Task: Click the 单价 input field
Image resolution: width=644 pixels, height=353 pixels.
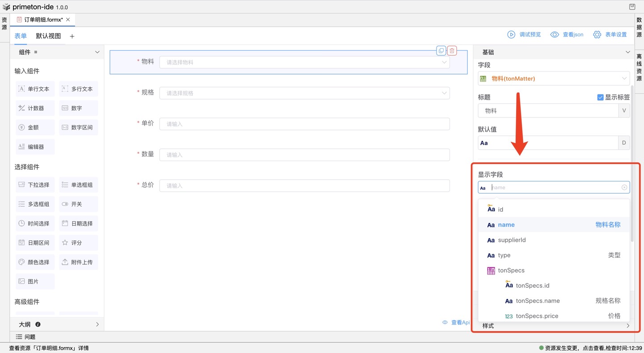Action: (x=304, y=124)
